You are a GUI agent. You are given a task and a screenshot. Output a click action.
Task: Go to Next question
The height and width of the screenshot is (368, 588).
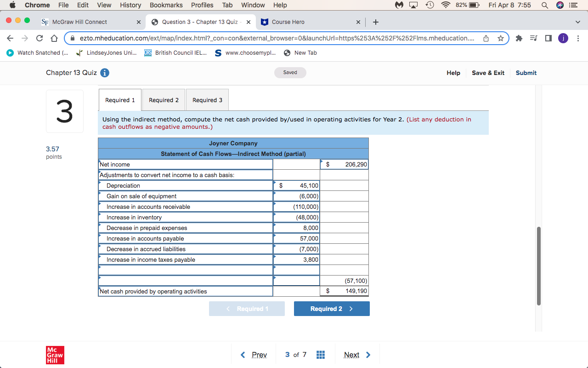[357, 355]
